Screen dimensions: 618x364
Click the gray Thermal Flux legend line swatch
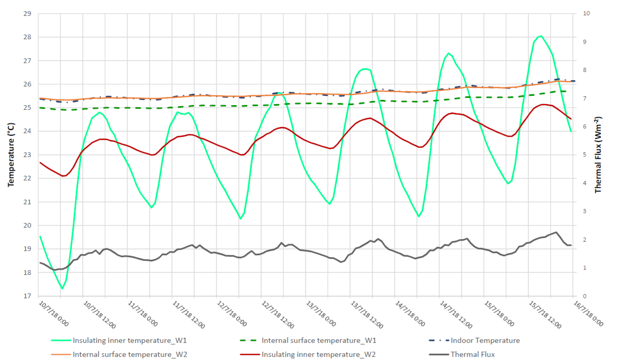coord(439,355)
